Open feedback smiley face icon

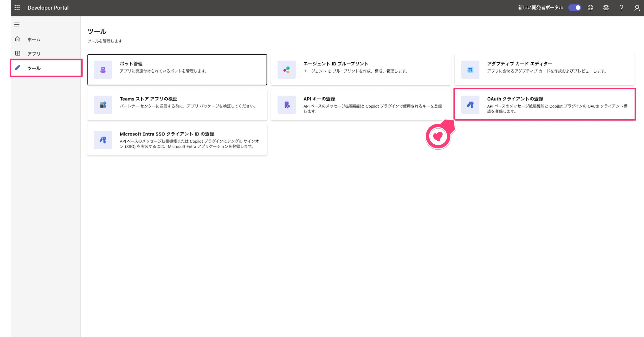point(590,8)
